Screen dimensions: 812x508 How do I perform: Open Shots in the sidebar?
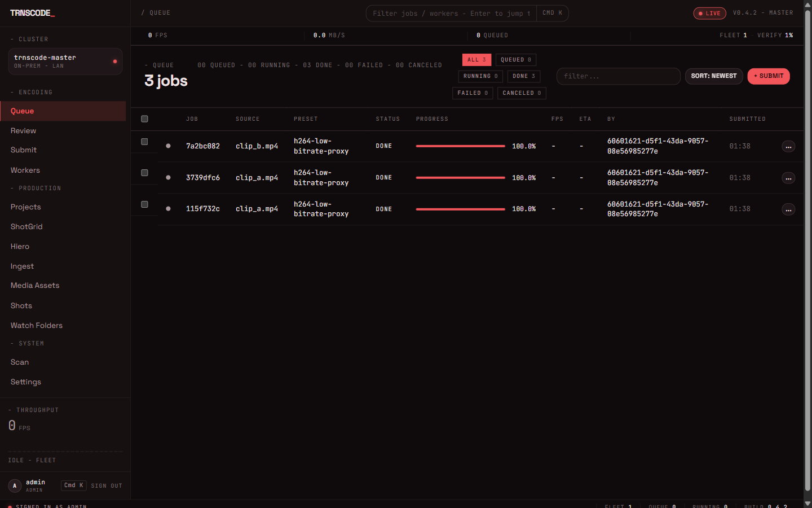[x=63, y=306]
